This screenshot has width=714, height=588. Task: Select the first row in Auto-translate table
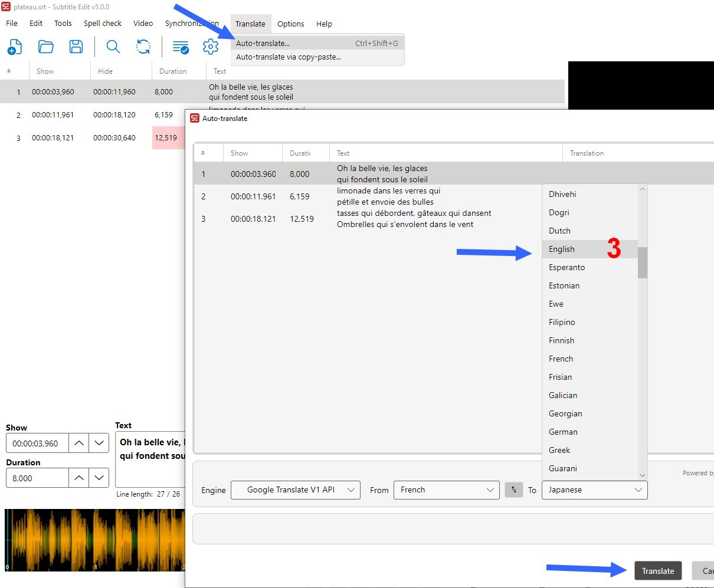tap(454, 174)
